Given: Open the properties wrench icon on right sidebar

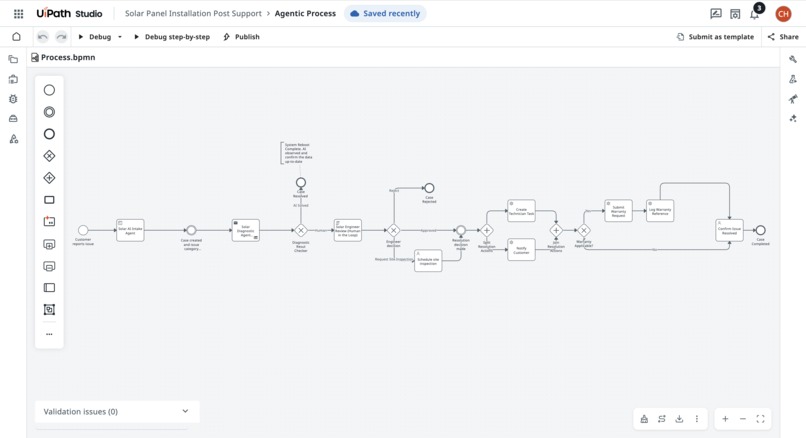Looking at the screenshot, I should tap(793, 59).
